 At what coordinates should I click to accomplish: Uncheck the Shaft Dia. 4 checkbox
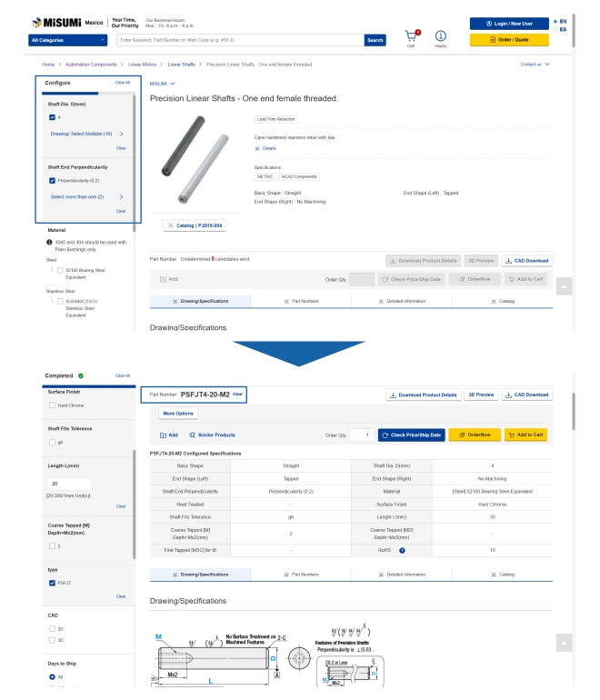53,117
